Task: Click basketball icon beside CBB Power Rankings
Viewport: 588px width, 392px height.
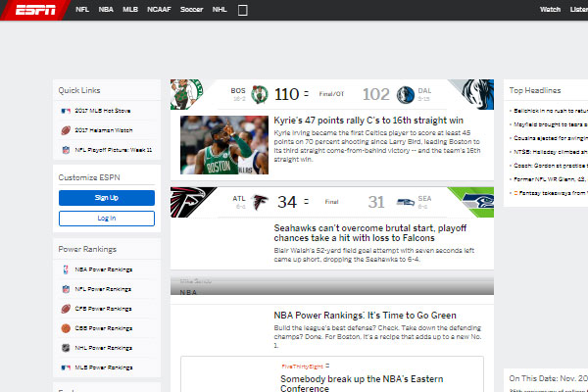Action: click(x=66, y=328)
